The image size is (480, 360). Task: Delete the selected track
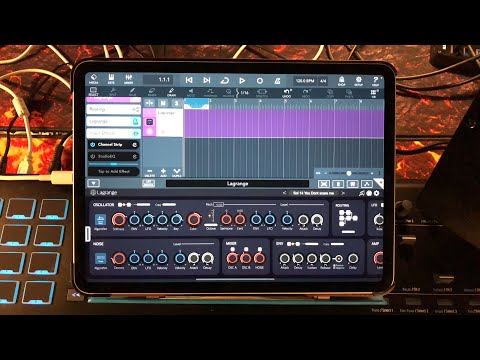150,173
